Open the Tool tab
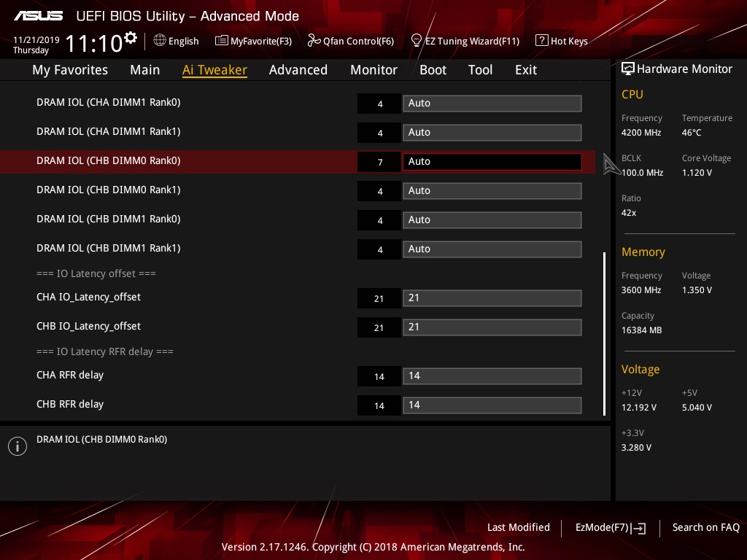747x560 pixels. [x=480, y=70]
